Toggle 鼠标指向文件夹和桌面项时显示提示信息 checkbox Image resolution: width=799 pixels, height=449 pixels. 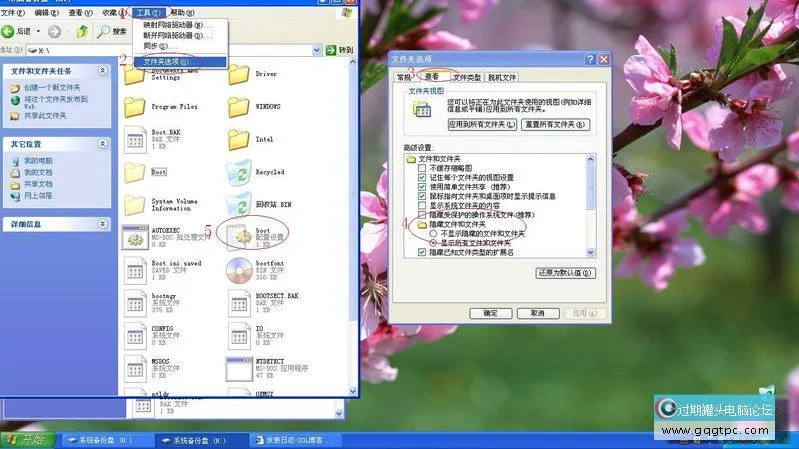point(422,196)
